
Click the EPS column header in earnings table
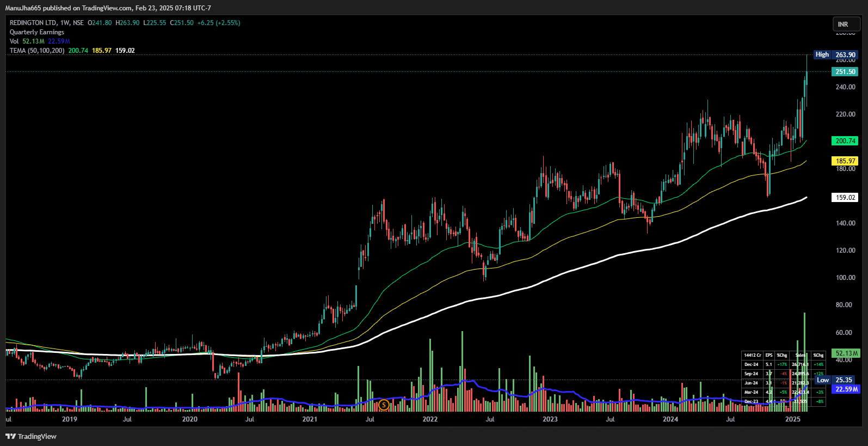click(769, 355)
